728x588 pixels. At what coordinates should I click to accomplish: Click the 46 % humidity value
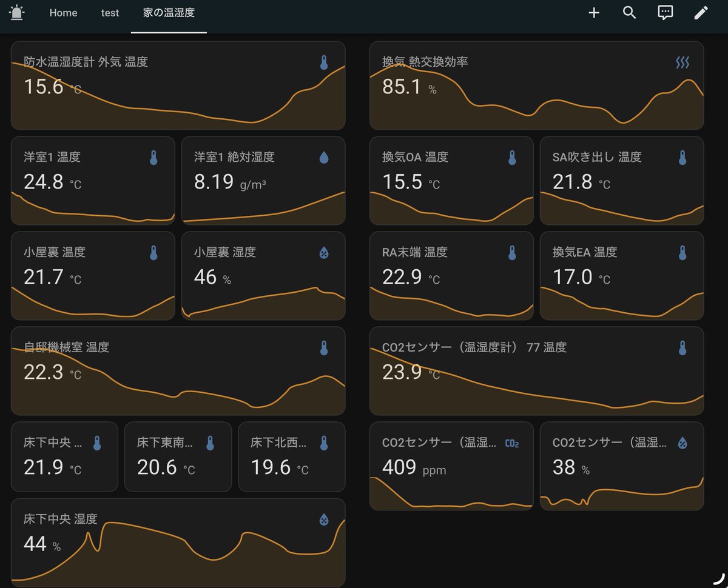(x=212, y=277)
